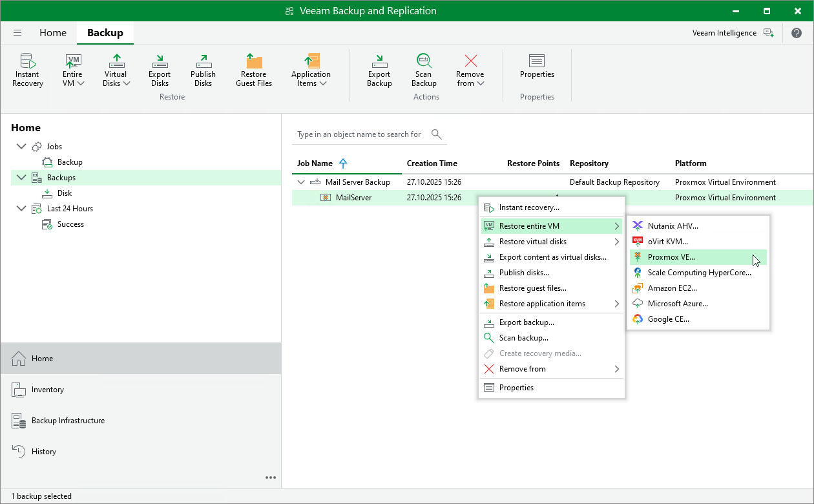Image resolution: width=814 pixels, height=504 pixels.
Task: Click the Export Disks ribbon icon
Action: point(160,70)
